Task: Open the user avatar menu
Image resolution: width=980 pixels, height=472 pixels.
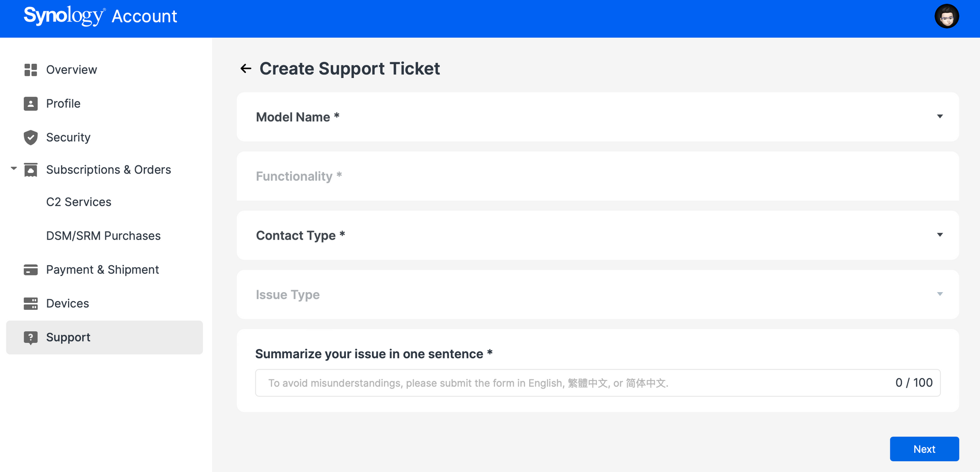Action: click(x=947, y=16)
